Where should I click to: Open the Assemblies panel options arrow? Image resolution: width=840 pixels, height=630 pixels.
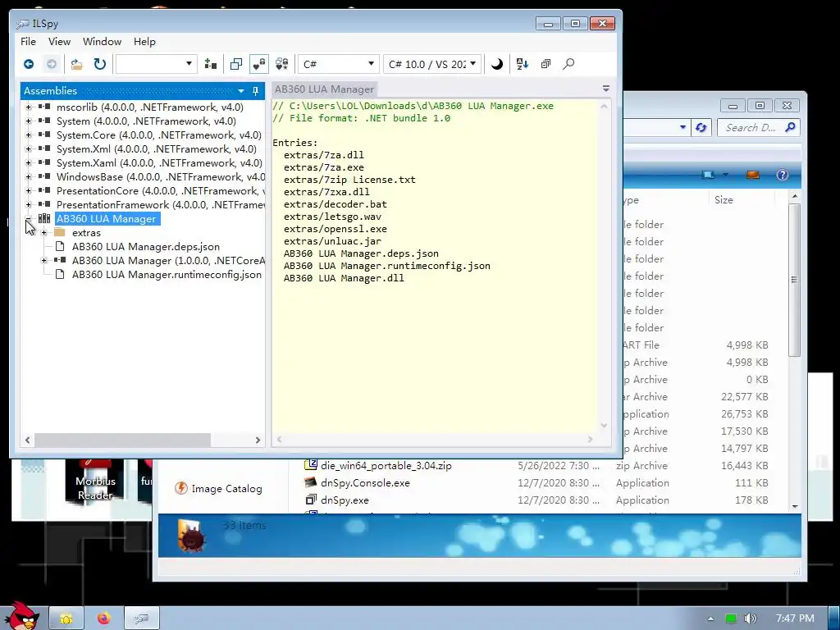241,91
